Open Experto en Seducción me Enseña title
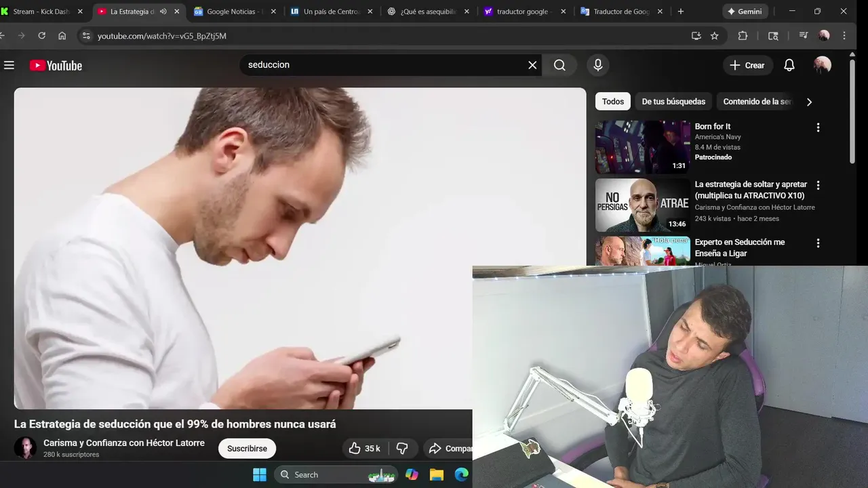The width and height of the screenshot is (868, 488). 740,247
